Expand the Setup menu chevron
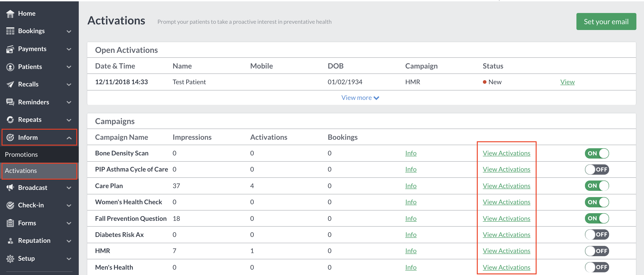 point(69,259)
